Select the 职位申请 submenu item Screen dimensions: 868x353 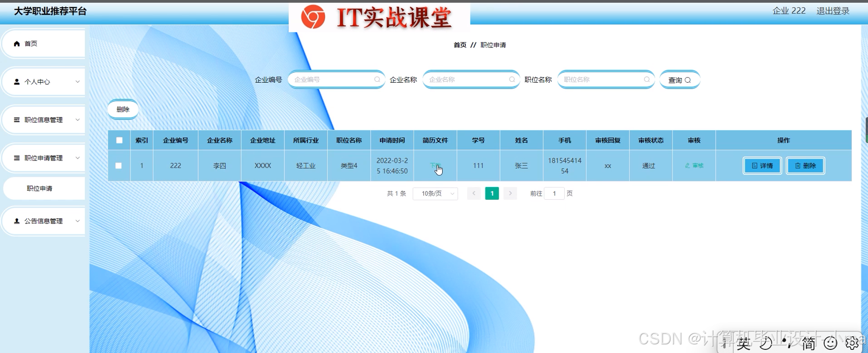click(43, 188)
